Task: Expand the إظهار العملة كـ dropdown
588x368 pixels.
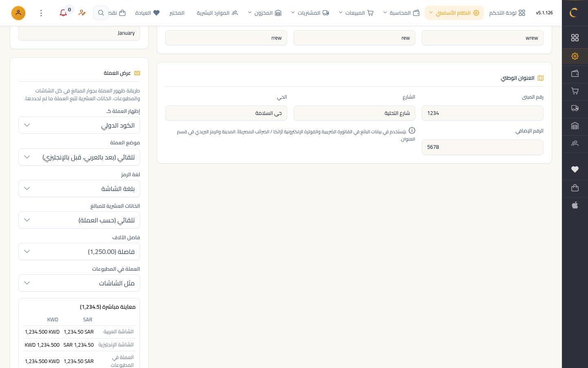Action: [x=79, y=125]
